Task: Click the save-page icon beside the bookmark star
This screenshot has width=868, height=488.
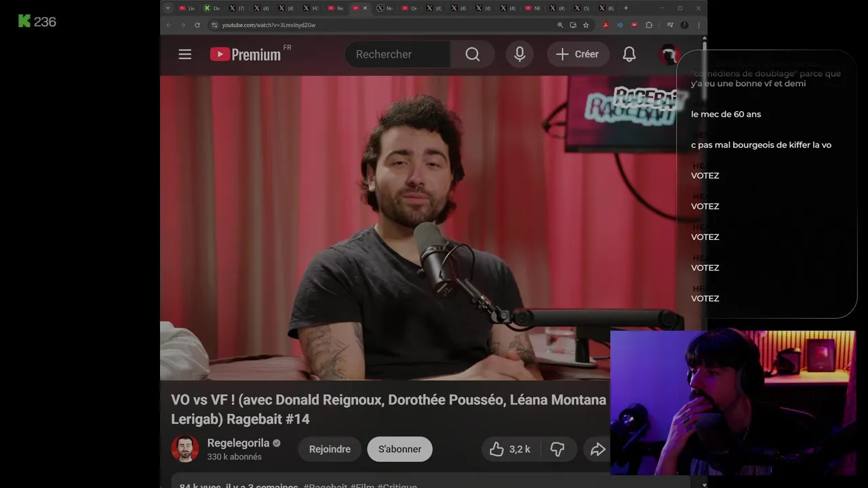Action: [573, 25]
